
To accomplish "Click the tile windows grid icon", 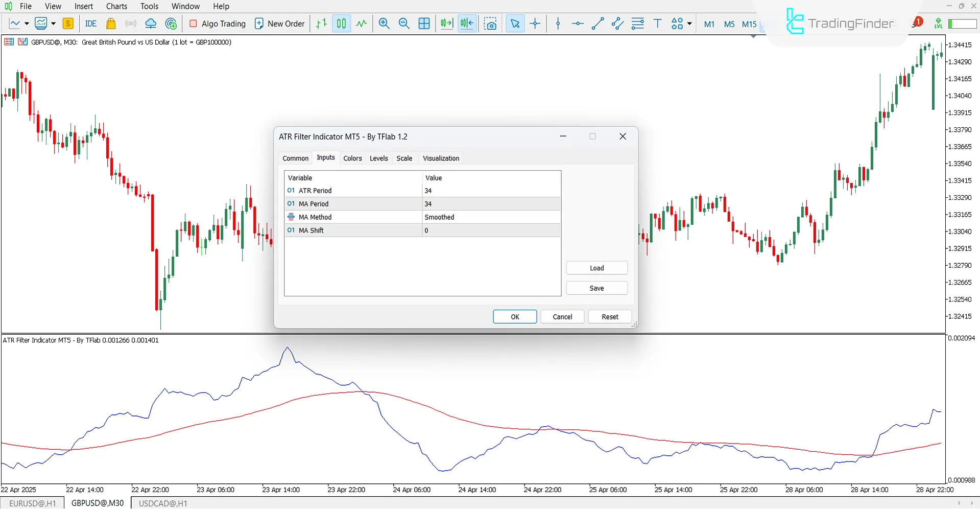I will [424, 24].
